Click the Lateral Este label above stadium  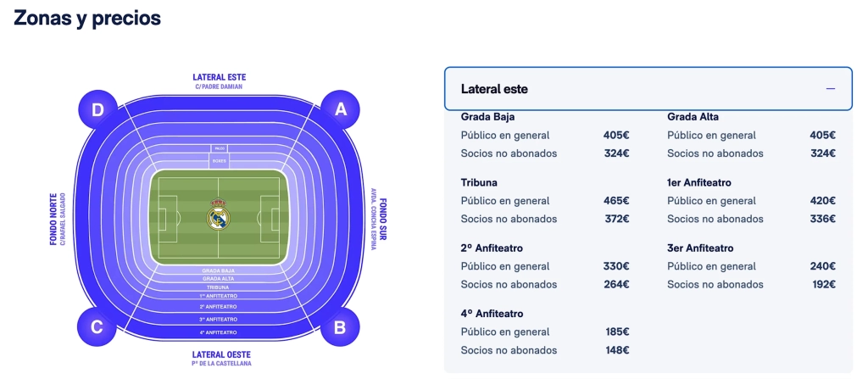[x=219, y=77]
